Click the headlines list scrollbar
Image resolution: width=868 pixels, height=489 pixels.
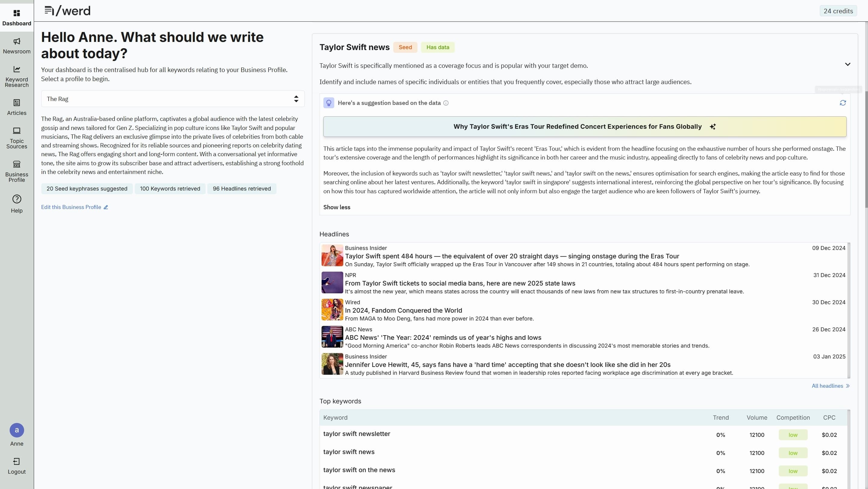tap(849, 311)
